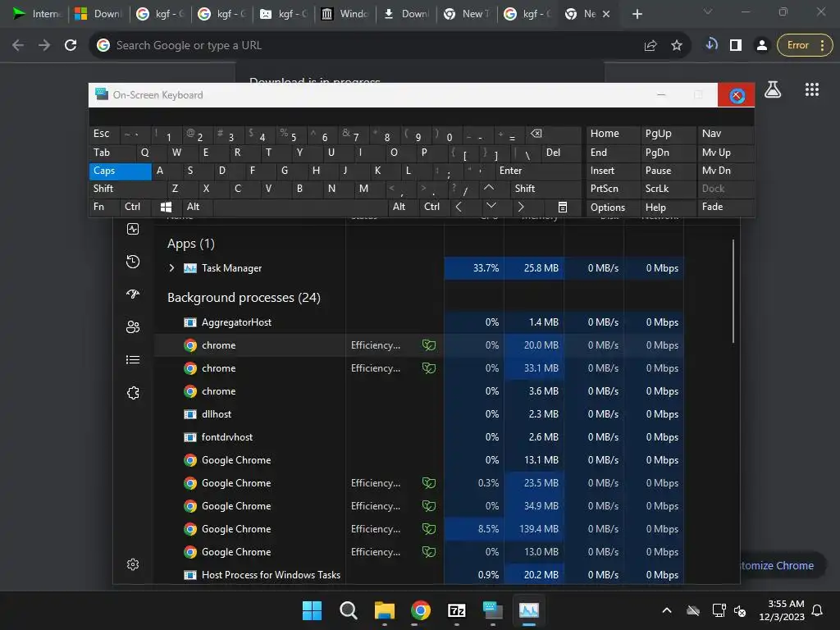Bookmark this tab with star icon

pos(677,46)
